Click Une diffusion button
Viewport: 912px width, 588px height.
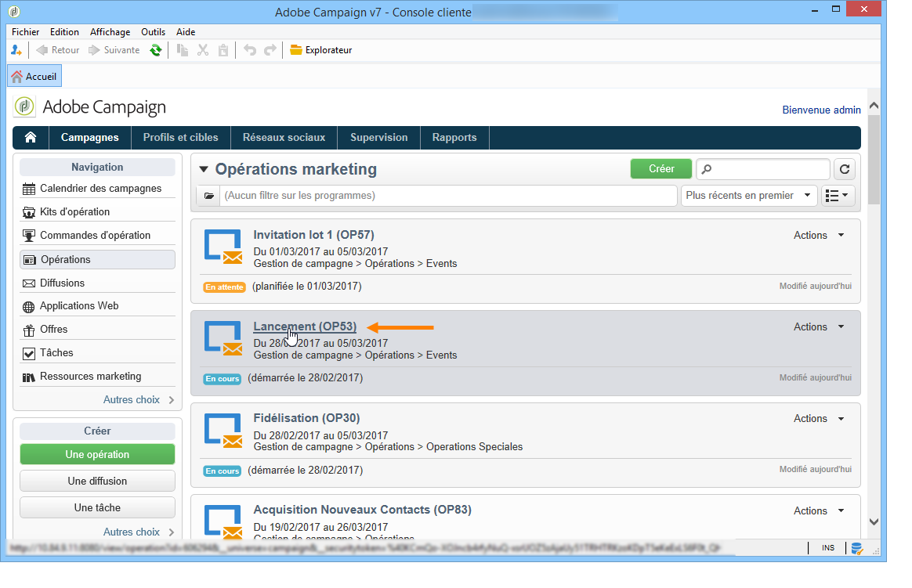tap(97, 481)
